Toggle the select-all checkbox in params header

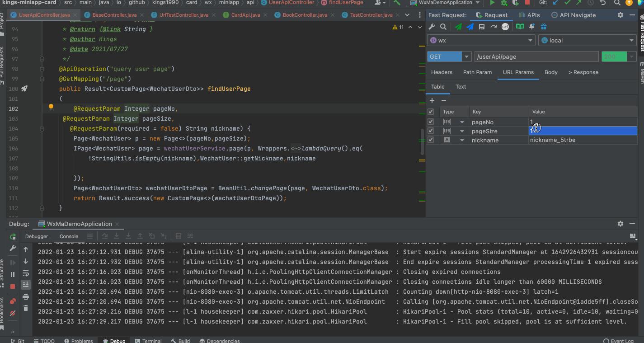click(x=431, y=112)
